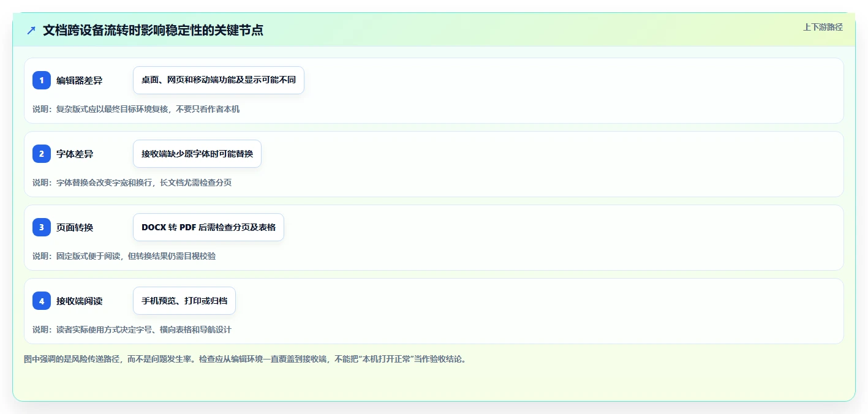Click the number 3 badge for 页面转换
Image resolution: width=868 pixels, height=414 pixels.
coord(42,227)
